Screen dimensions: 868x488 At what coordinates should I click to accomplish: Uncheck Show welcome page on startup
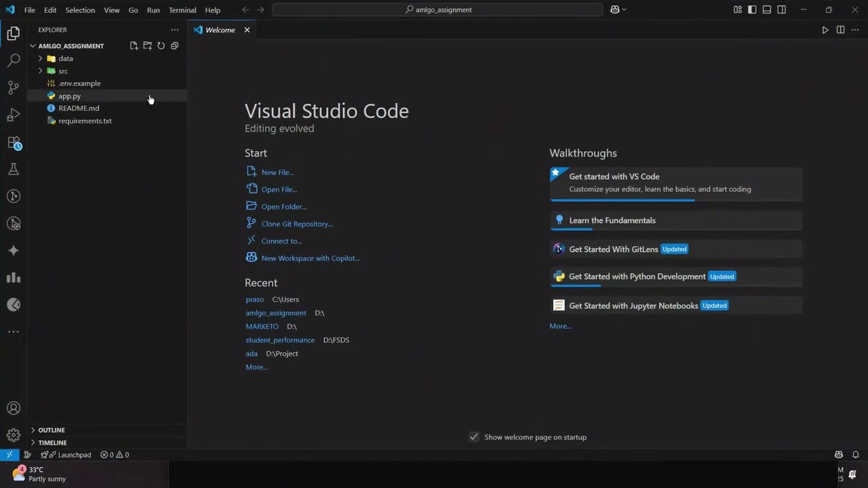(474, 437)
